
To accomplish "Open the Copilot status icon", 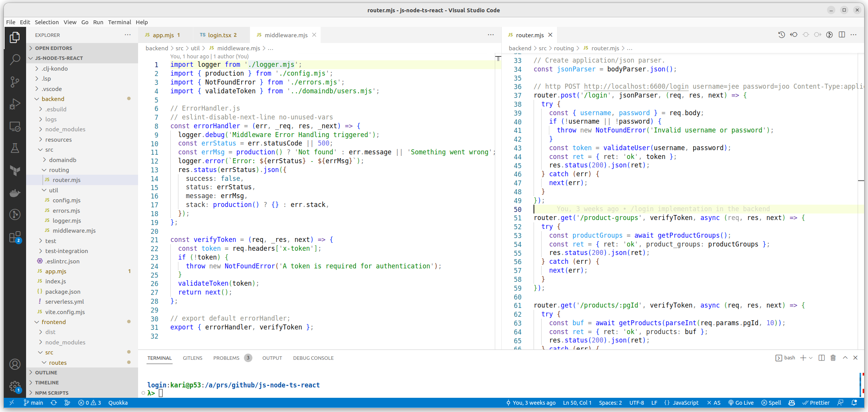I will click(x=792, y=403).
